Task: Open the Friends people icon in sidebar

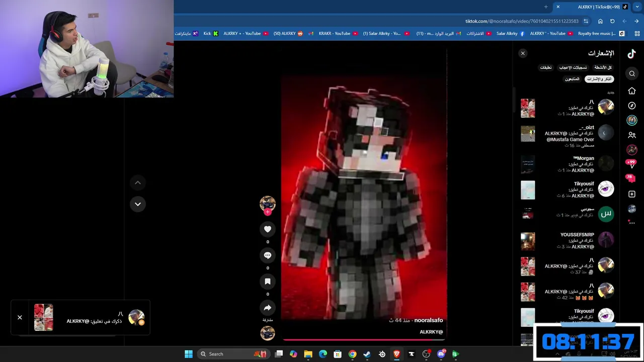Action: (632, 135)
